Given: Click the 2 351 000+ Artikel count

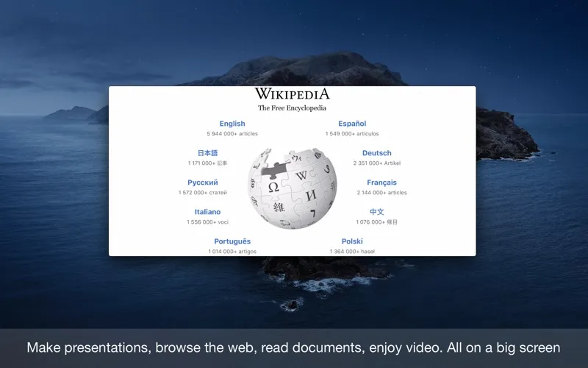Looking at the screenshot, I should pos(377,163).
